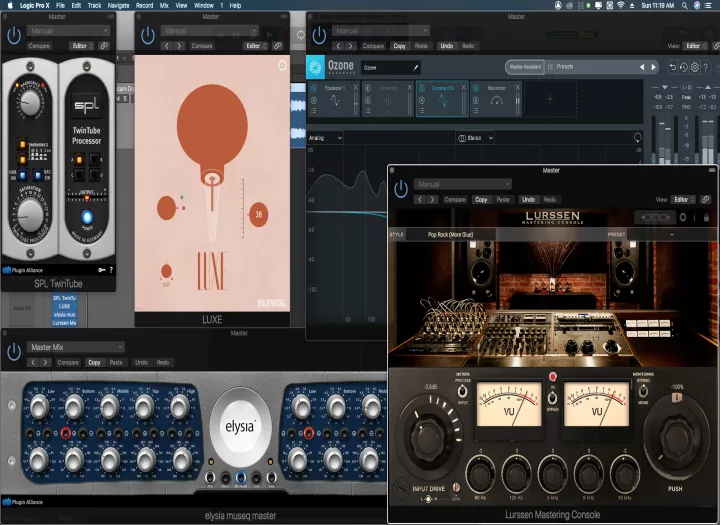Click previous preset arrow in LUXE window header
Viewport: 720px width, 525px height.
click(x=167, y=46)
